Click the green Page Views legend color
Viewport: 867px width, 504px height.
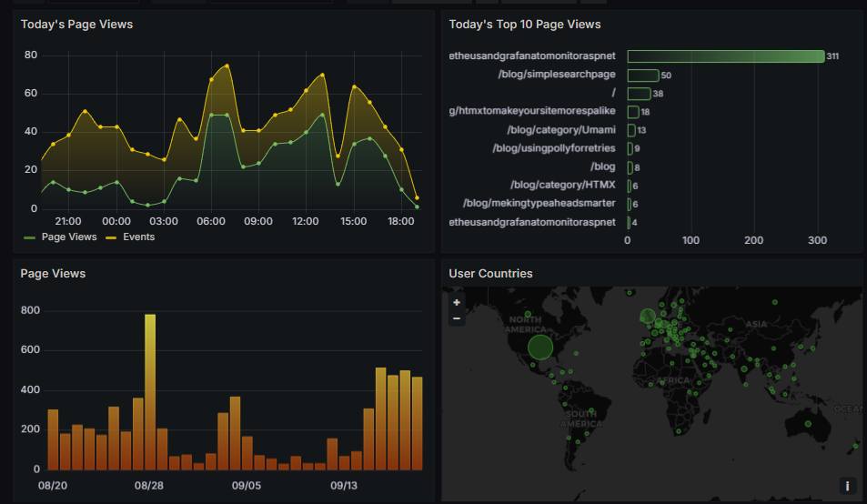click(x=29, y=237)
